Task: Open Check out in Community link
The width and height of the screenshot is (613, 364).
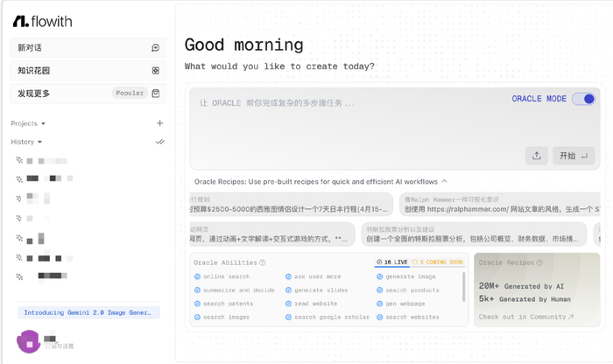Action: click(526, 317)
